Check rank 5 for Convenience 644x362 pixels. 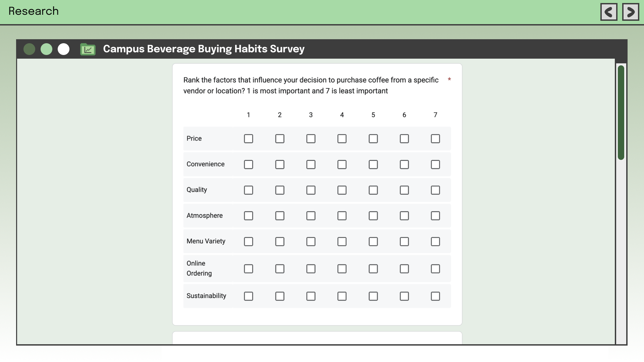point(373,165)
